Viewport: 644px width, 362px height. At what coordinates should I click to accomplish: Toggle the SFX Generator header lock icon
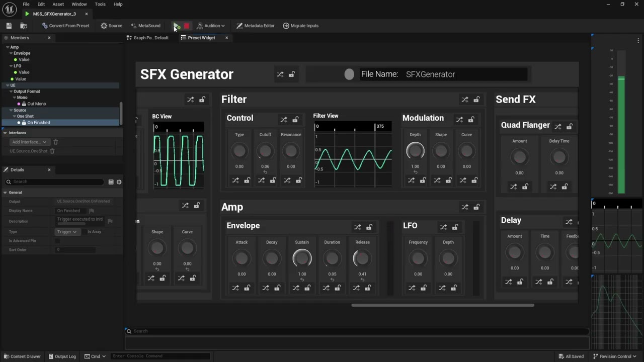(x=292, y=74)
